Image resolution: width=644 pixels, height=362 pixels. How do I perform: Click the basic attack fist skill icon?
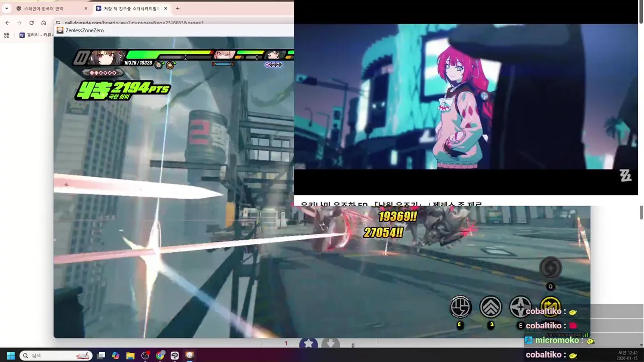[x=460, y=307]
